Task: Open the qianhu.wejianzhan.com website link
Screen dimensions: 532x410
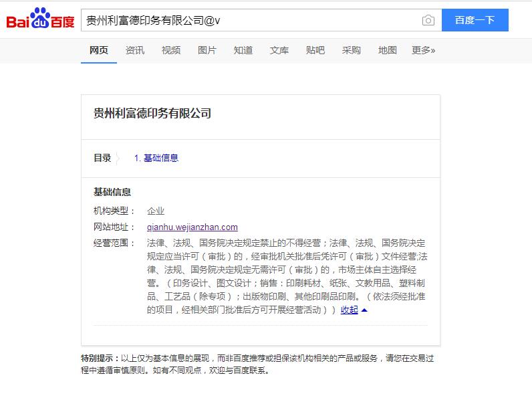Action: pos(192,227)
